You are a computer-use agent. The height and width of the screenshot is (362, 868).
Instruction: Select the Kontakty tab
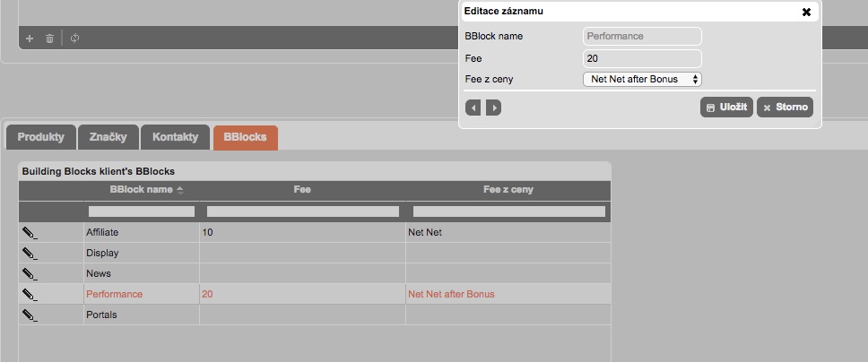point(176,137)
